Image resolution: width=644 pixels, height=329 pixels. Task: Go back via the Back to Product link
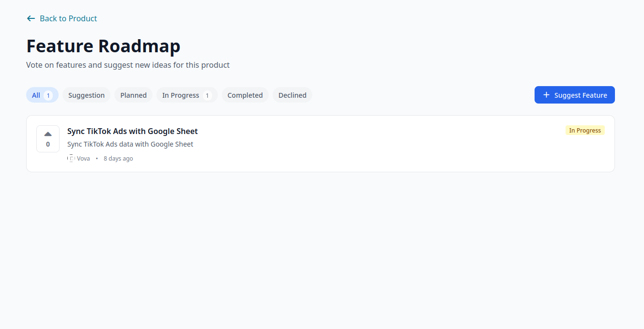[x=68, y=18]
